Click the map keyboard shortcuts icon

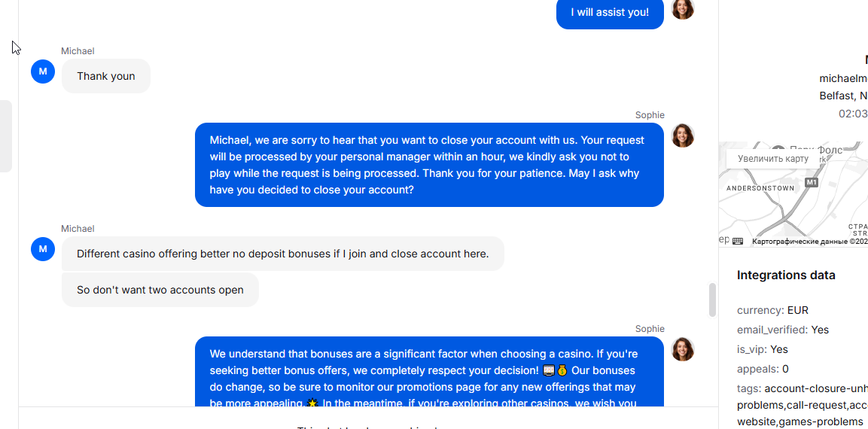[x=738, y=241]
